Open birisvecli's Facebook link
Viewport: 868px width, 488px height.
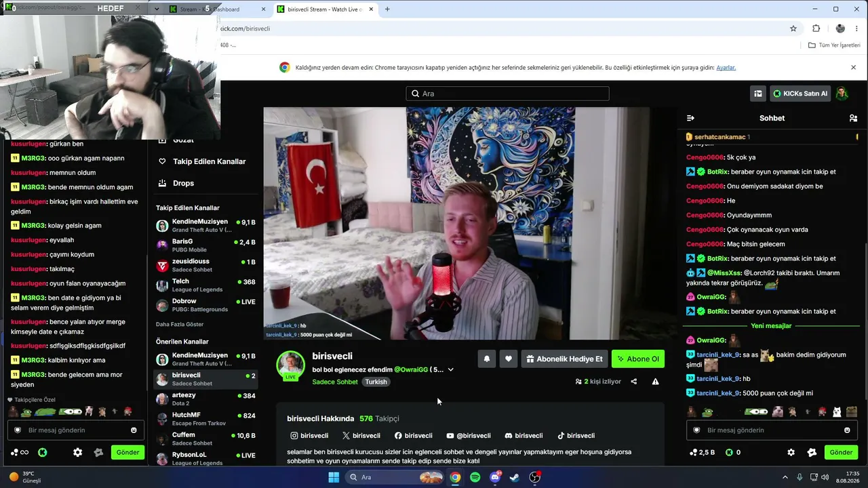(413, 436)
